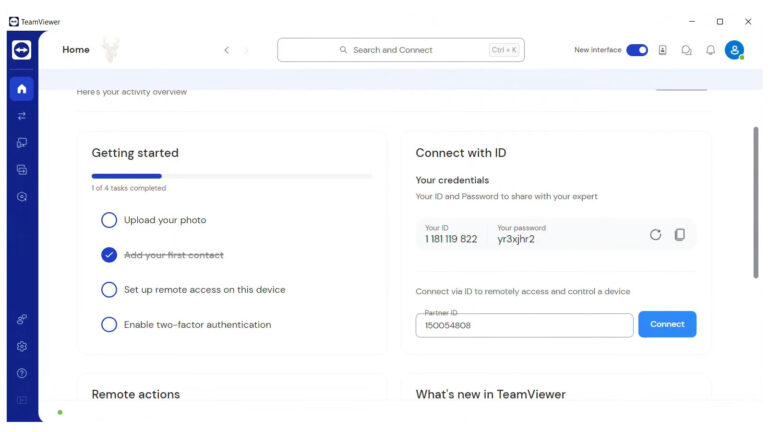Open the Settings gear in sidebar
The image size is (768, 432).
coord(22,346)
